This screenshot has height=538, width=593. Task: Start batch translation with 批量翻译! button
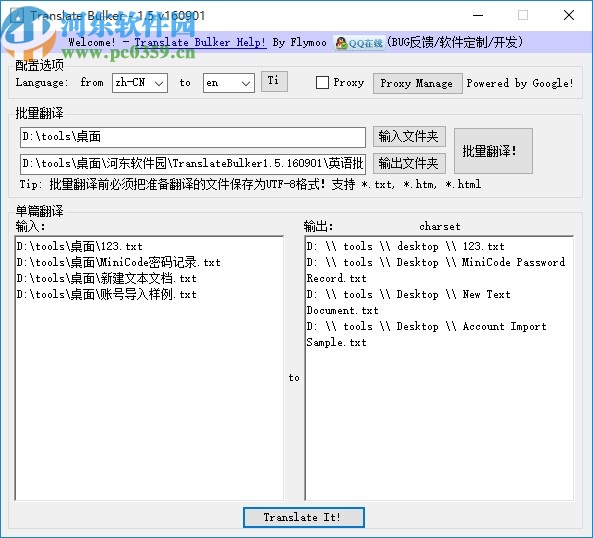[493, 151]
